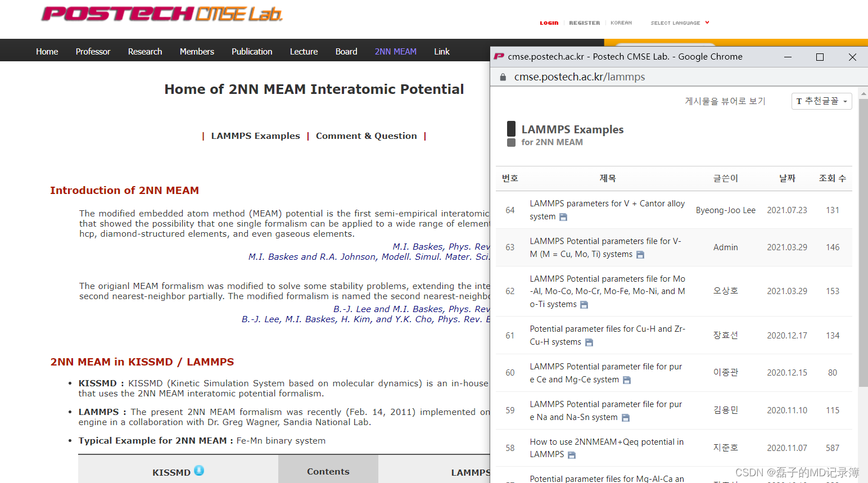Click the 제목 column header

608,178
